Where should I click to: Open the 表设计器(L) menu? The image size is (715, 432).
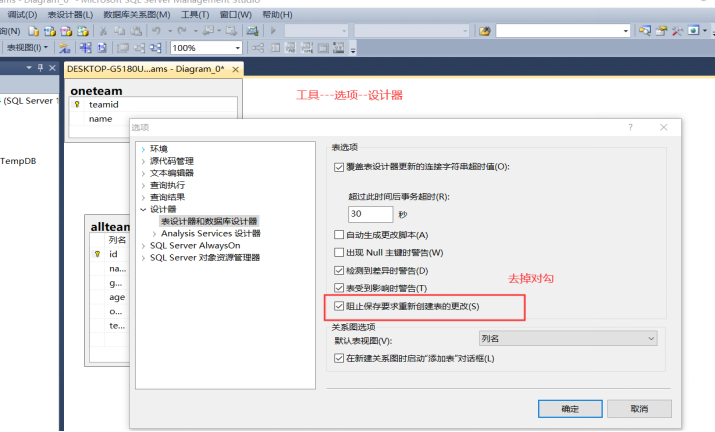pos(70,15)
